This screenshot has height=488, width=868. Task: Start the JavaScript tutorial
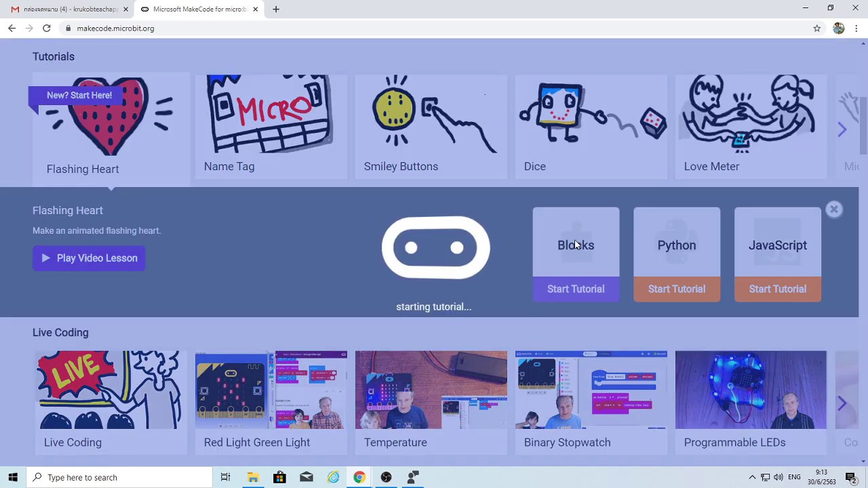click(x=778, y=289)
